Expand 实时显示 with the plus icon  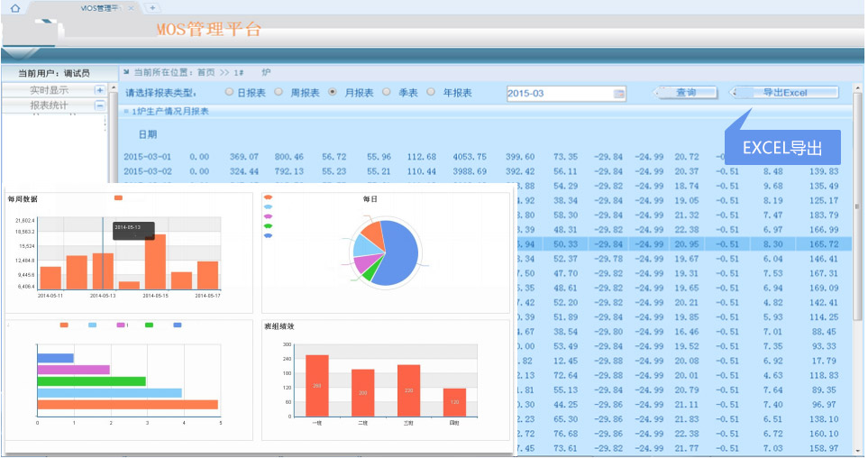pyautogui.click(x=100, y=90)
